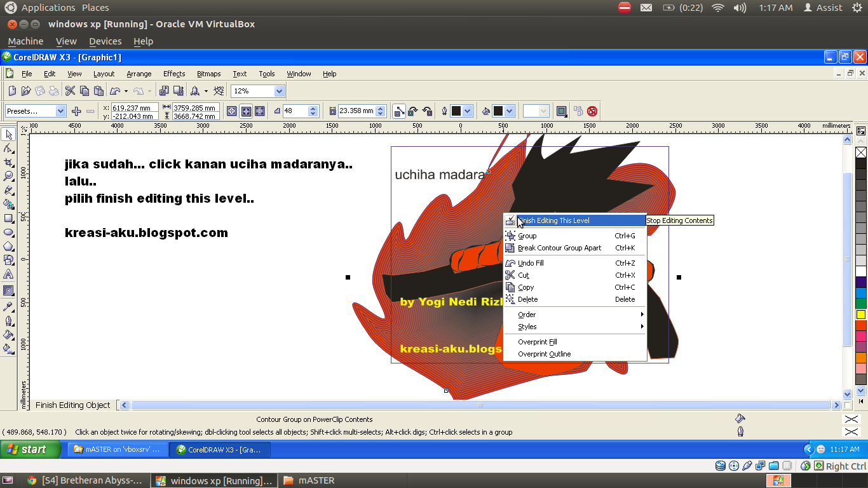Select the Freehand tool in toolbox
The width and height of the screenshot is (868, 488).
coord(9,190)
